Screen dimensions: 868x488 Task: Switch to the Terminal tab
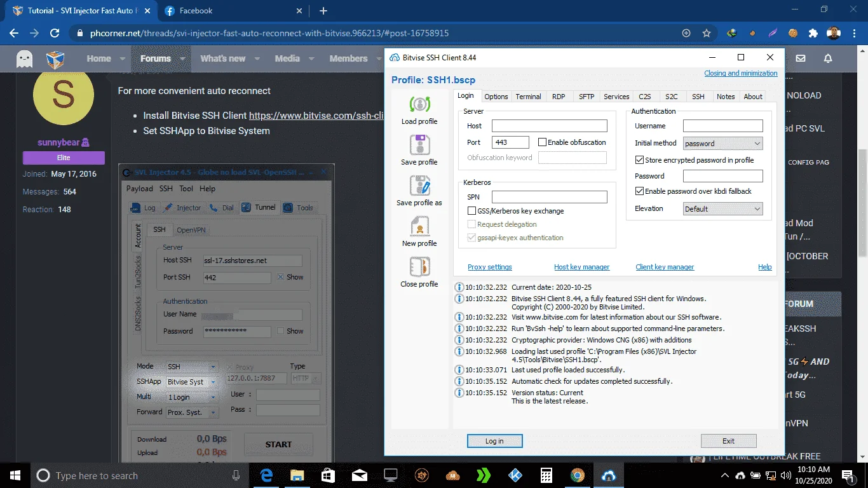click(x=528, y=97)
